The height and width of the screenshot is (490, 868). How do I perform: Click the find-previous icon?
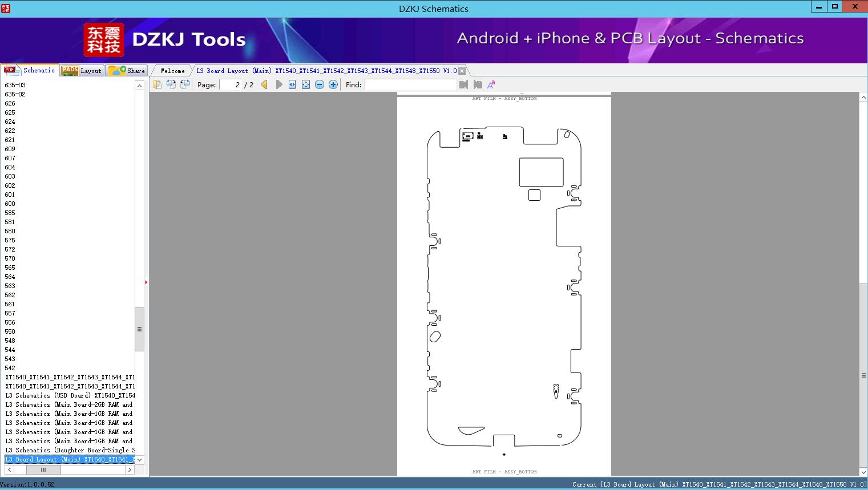463,84
